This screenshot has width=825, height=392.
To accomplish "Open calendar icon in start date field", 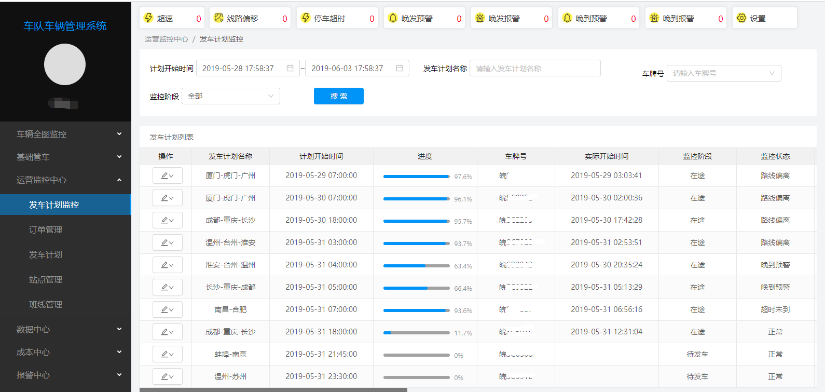I will (290, 68).
